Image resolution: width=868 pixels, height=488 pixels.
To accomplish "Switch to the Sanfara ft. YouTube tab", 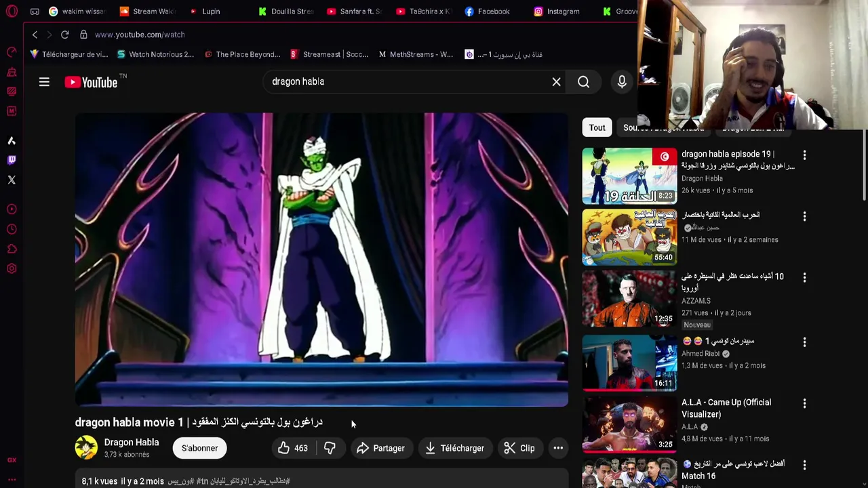I will (x=355, y=12).
